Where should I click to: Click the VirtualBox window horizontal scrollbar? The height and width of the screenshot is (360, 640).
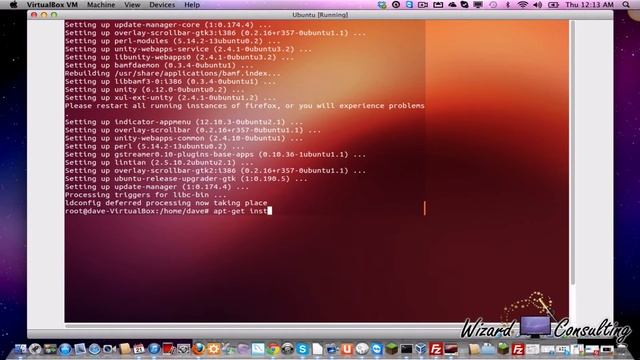point(263,326)
